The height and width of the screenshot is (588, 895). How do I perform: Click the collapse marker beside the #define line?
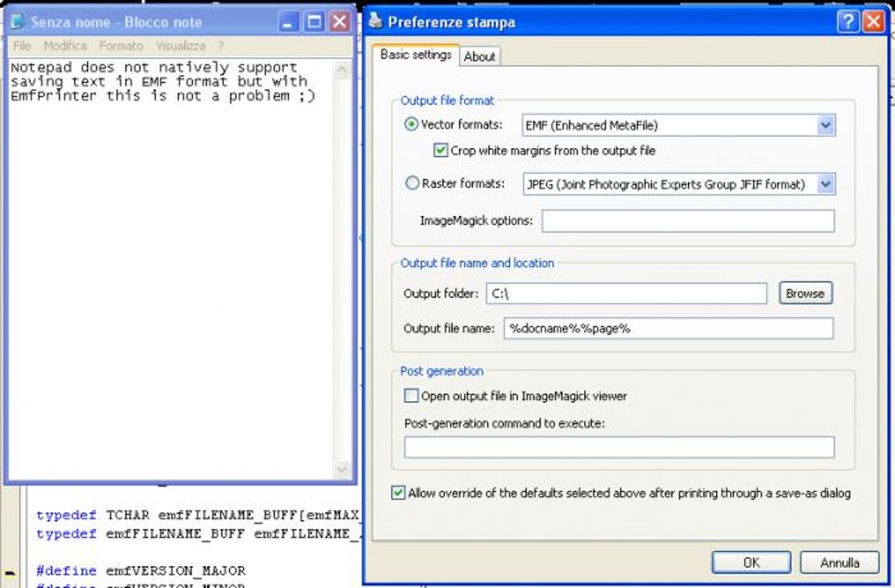click(x=11, y=573)
